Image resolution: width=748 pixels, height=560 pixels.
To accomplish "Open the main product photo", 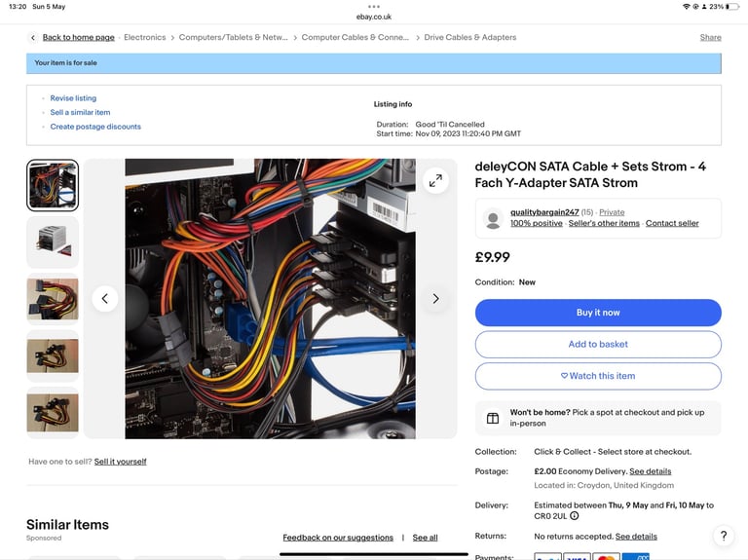I will coord(270,299).
